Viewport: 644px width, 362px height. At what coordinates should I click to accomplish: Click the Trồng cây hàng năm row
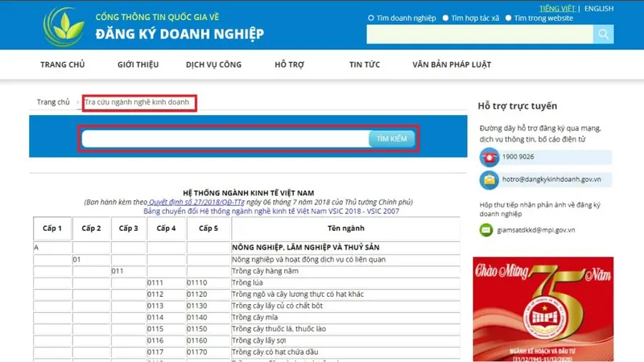pos(246,271)
